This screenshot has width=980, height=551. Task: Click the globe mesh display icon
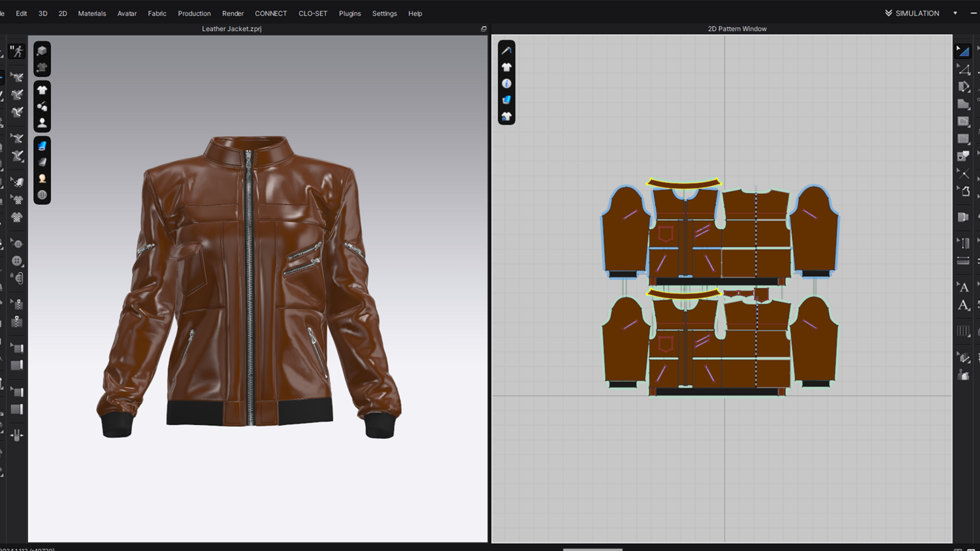42,195
